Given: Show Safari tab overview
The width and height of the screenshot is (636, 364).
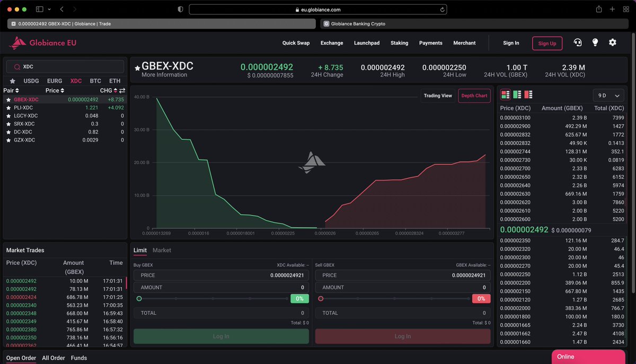Looking at the screenshot, I should tap(626, 10).
